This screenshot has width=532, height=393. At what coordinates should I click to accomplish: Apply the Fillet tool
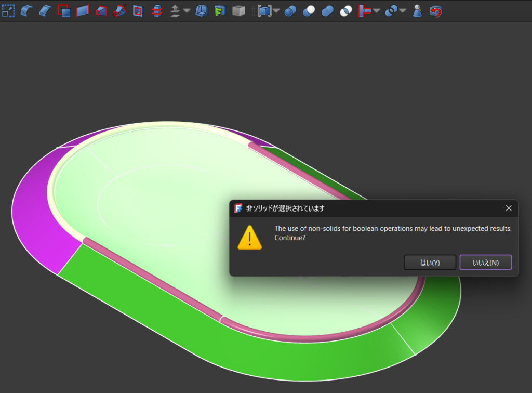pos(26,10)
